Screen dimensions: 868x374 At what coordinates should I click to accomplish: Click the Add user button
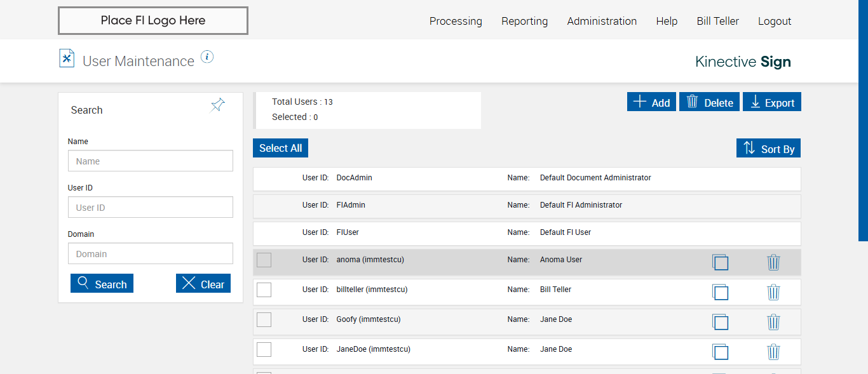pos(651,102)
